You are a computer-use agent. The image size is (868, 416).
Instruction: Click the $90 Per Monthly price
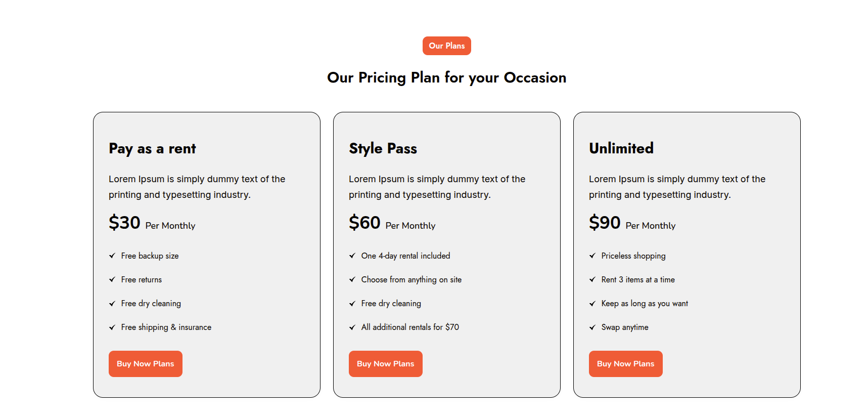632,223
